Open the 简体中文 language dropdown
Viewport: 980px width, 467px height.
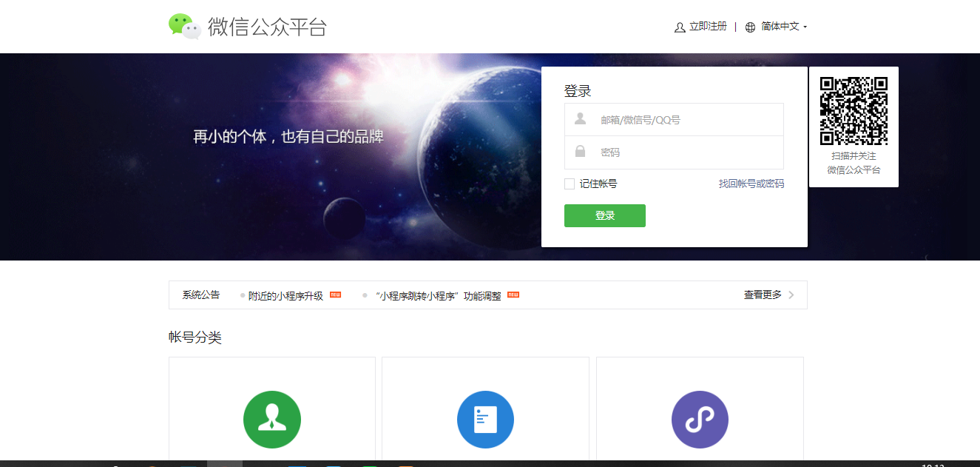pos(784,27)
